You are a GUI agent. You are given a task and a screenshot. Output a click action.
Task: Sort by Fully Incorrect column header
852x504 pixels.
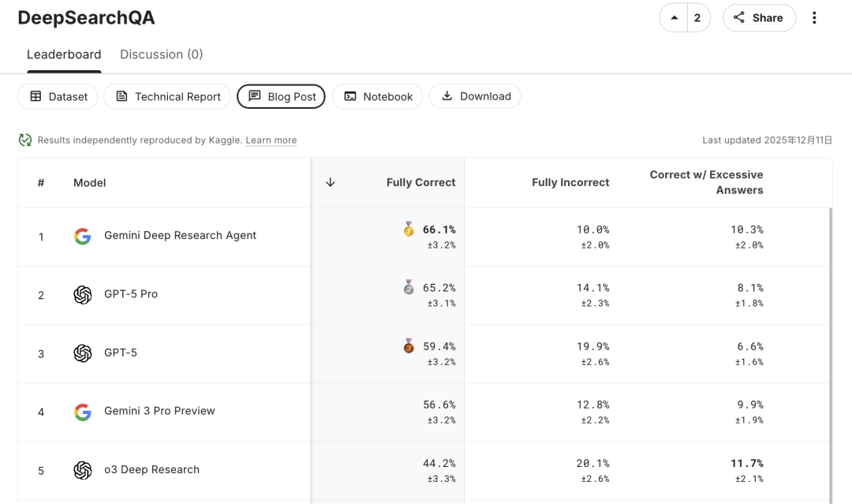pyautogui.click(x=570, y=182)
